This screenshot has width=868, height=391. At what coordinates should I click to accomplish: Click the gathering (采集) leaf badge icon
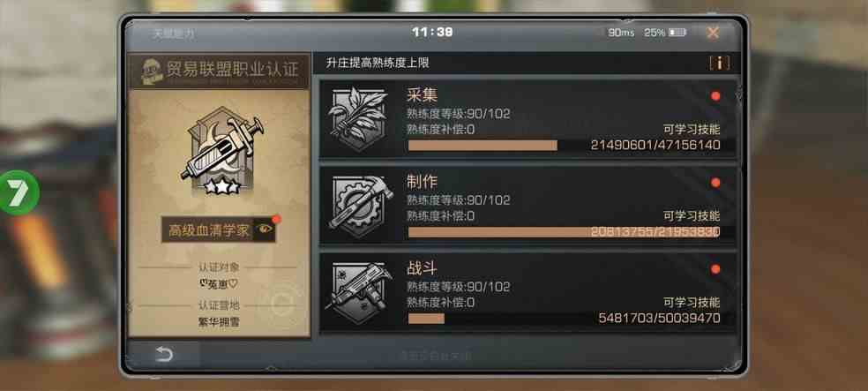pyautogui.click(x=357, y=118)
